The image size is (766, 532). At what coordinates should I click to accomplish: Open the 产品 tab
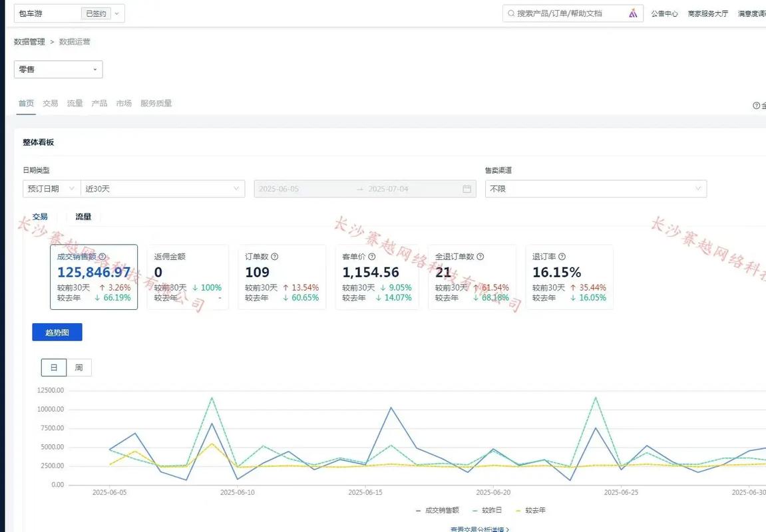99,103
